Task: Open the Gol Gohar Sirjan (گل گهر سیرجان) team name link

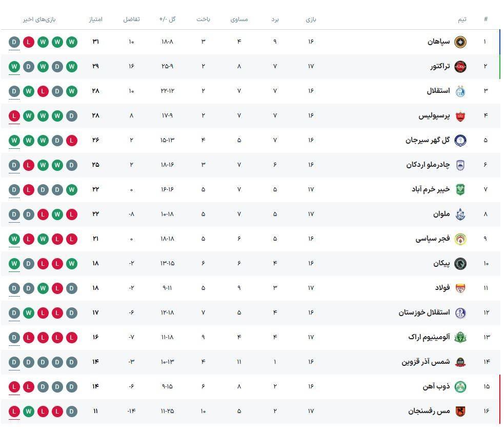Action: point(428,140)
